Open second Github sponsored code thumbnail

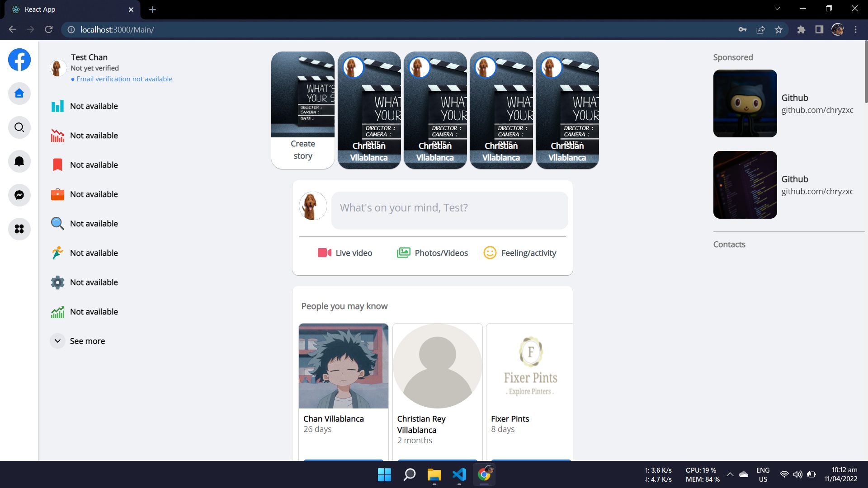coord(745,185)
